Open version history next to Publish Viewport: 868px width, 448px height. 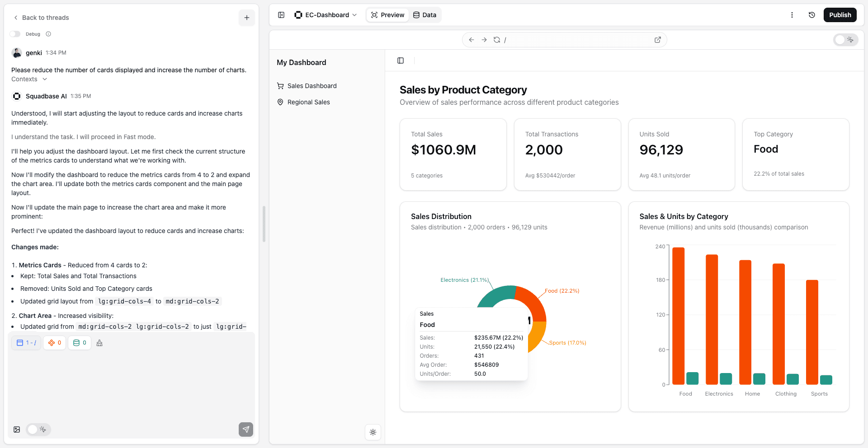(x=811, y=14)
